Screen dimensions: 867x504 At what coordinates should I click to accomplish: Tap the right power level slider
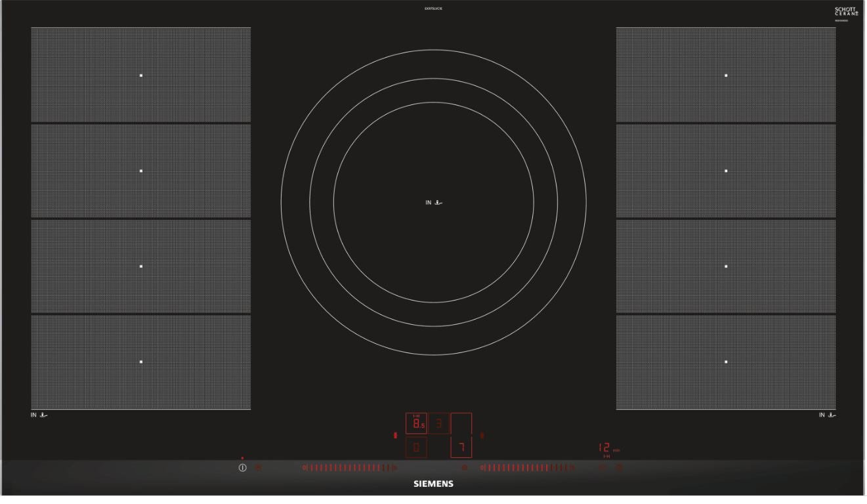(x=527, y=468)
